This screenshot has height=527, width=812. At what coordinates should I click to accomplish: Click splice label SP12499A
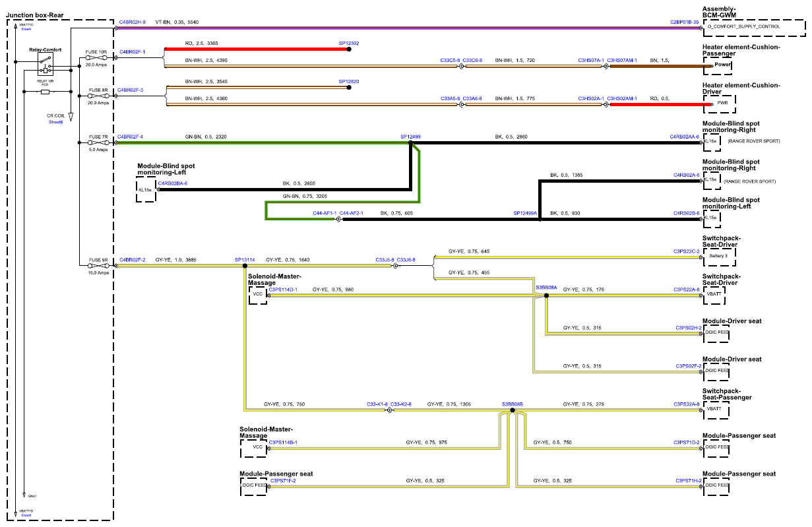point(526,213)
